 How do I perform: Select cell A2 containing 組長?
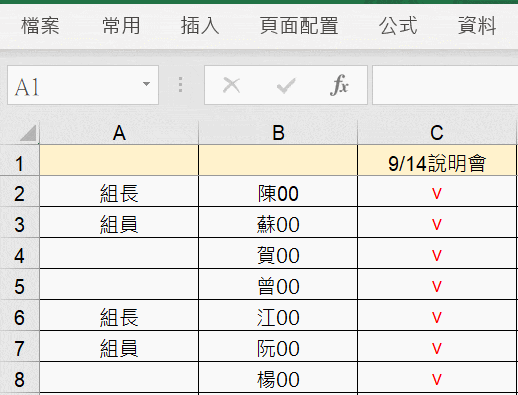[119, 191]
